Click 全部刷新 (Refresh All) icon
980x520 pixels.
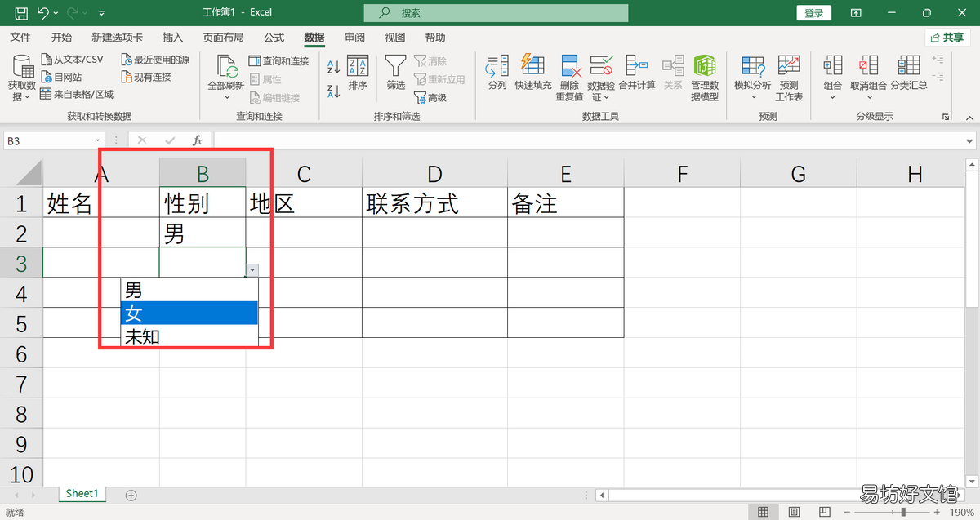click(226, 67)
